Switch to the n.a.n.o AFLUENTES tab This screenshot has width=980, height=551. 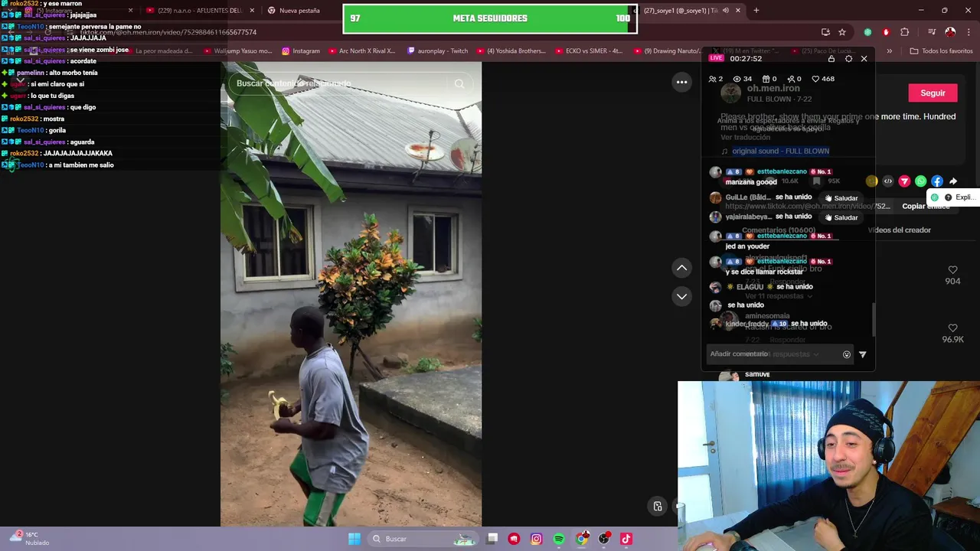[200, 11]
